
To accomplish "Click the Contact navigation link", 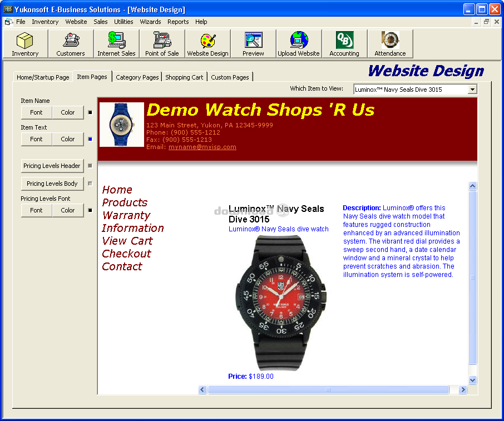I will click(122, 266).
